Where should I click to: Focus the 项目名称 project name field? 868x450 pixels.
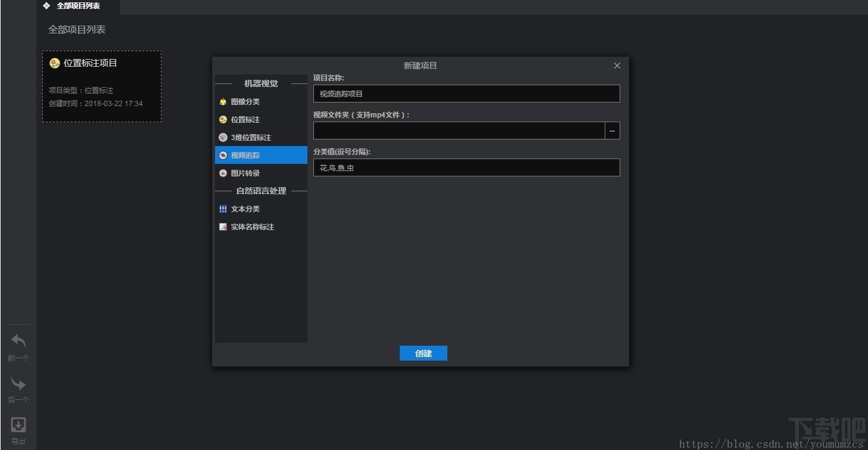tap(466, 94)
